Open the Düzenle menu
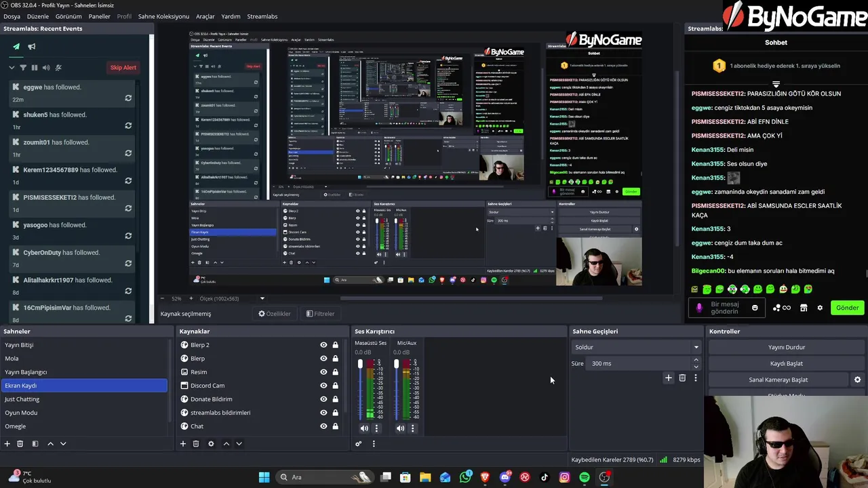Viewport: 868px width, 488px height. coord(38,16)
